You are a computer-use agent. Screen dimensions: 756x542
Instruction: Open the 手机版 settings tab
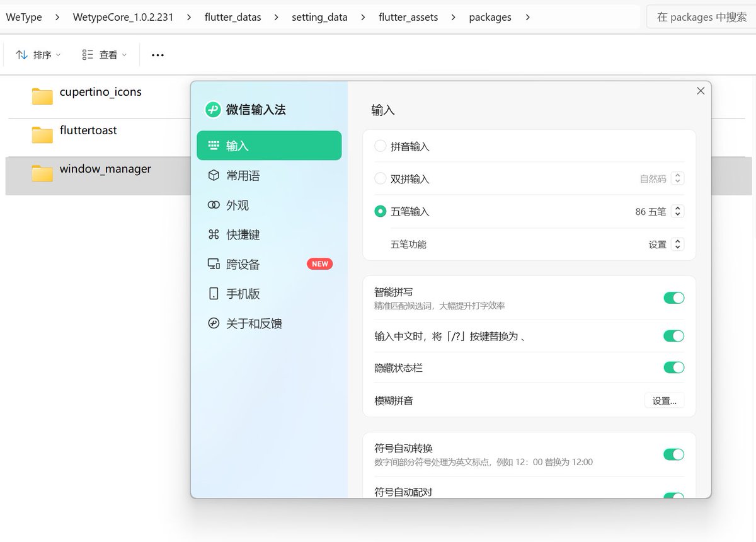pos(269,294)
